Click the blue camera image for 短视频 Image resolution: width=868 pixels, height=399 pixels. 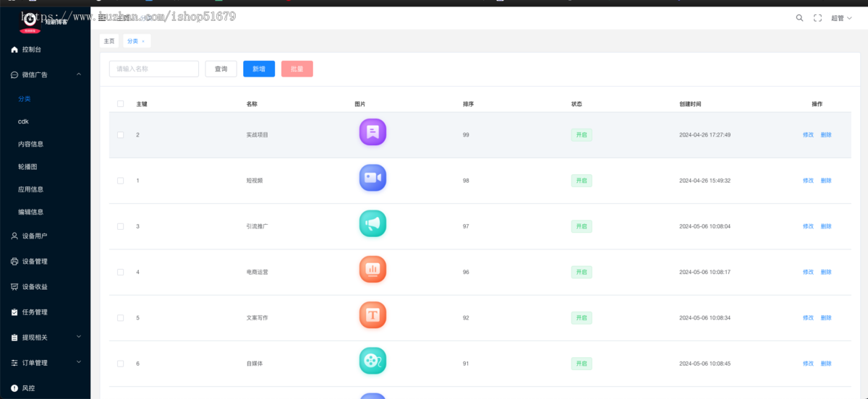click(x=373, y=178)
